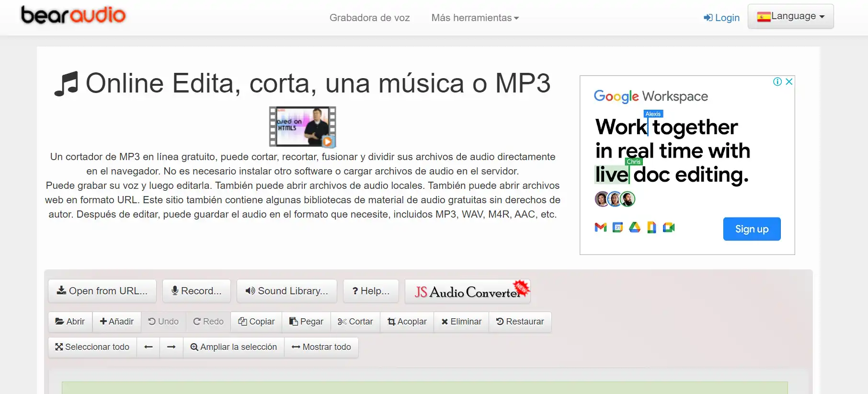Play the HTML5 video thumbnail

tap(302, 127)
